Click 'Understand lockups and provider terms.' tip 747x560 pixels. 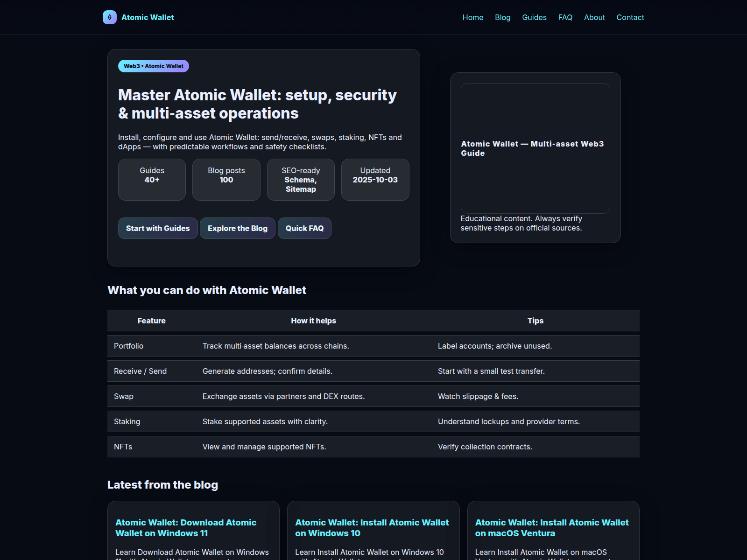click(536, 421)
